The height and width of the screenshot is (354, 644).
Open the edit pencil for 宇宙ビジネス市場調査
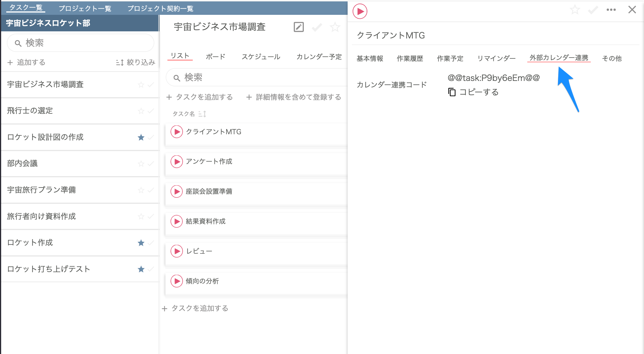pyautogui.click(x=298, y=27)
